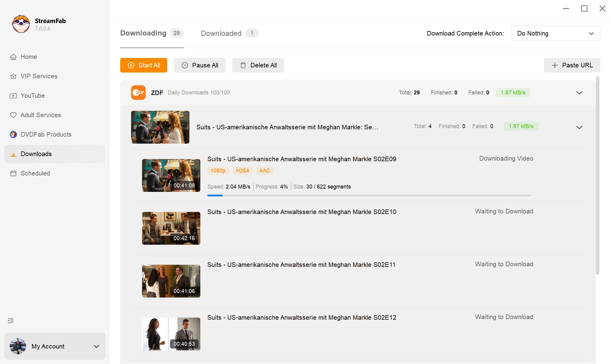Viewport: 611px width, 364px height.
Task: Click the StreamFab sloth logo
Action: tap(21, 24)
